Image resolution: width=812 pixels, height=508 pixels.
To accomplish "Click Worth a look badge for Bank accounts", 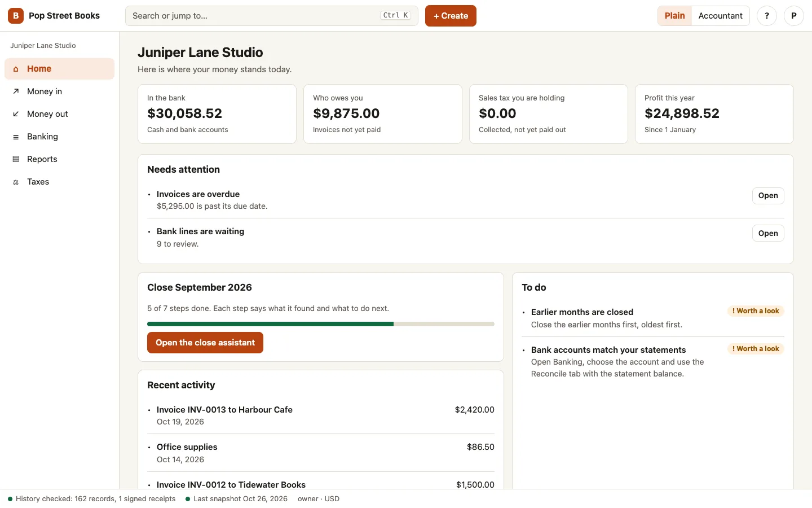I will (756, 349).
